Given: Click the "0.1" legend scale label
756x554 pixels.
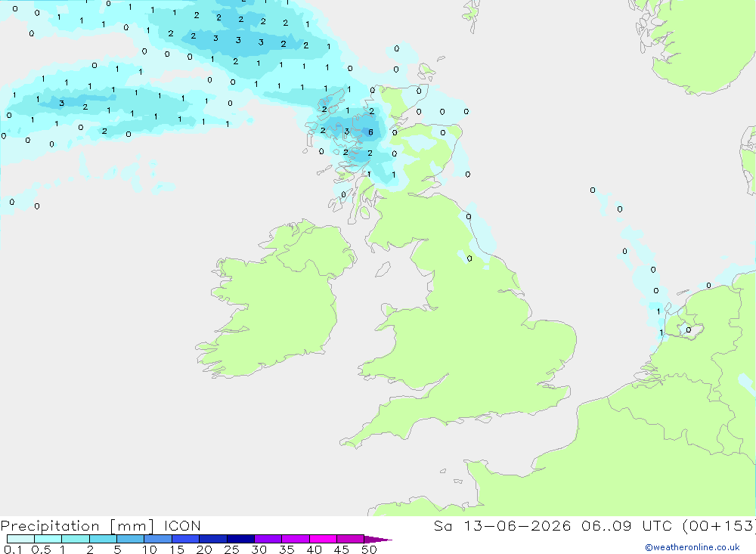Looking at the screenshot, I should point(13,549).
